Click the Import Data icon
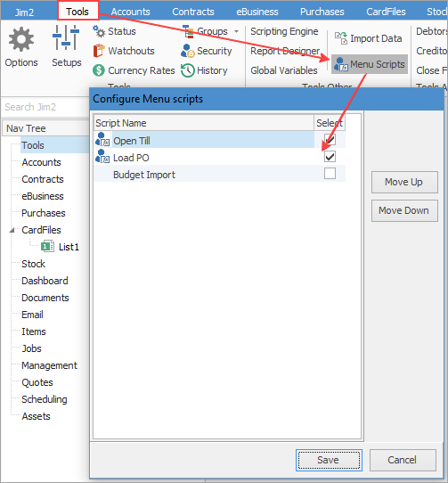The height and width of the screenshot is (483, 448). coord(341,38)
